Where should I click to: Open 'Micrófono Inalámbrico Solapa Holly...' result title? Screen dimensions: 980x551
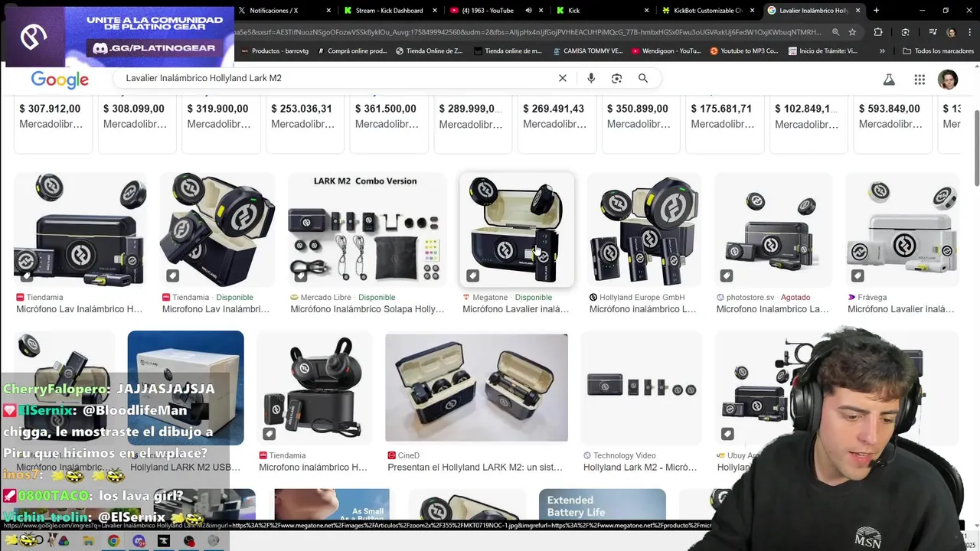pos(367,309)
